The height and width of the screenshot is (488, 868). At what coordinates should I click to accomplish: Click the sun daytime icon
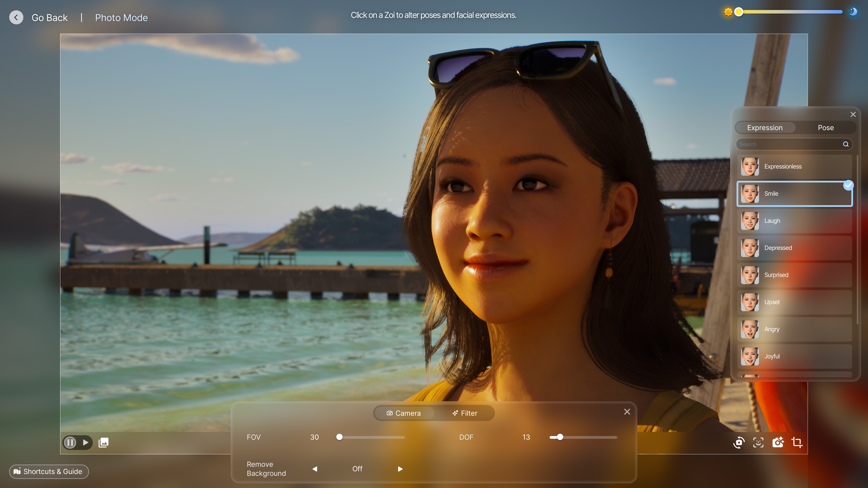[728, 12]
